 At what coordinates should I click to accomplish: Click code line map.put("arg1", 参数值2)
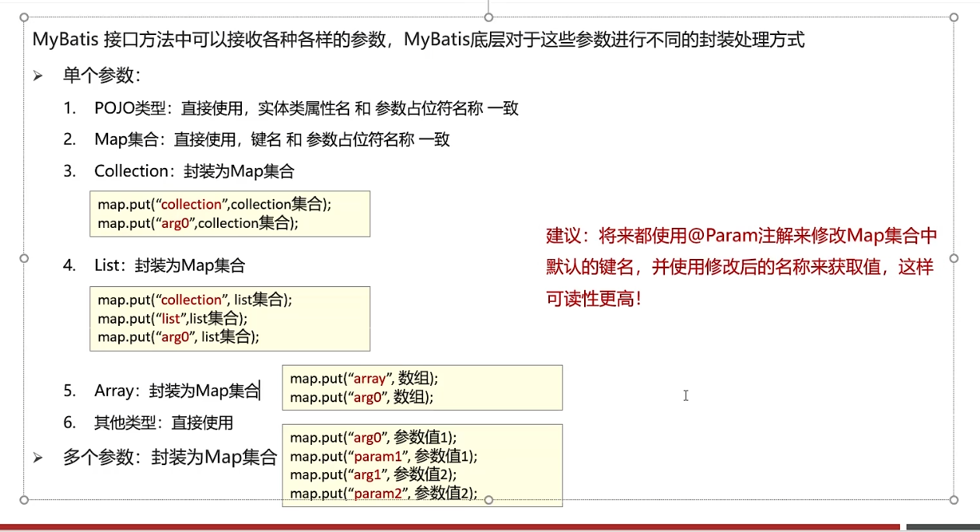tap(374, 474)
